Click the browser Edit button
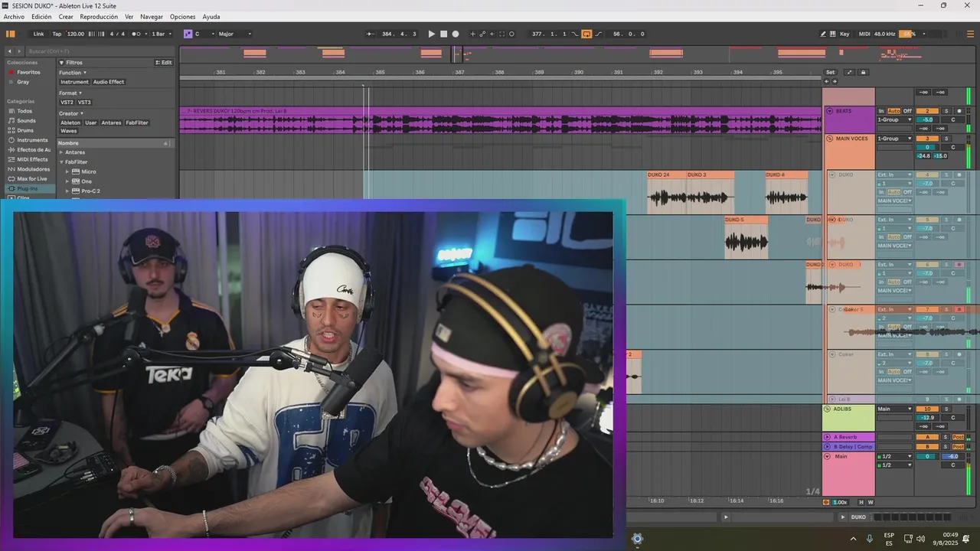This screenshot has height=551, width=980. point(164,63)
